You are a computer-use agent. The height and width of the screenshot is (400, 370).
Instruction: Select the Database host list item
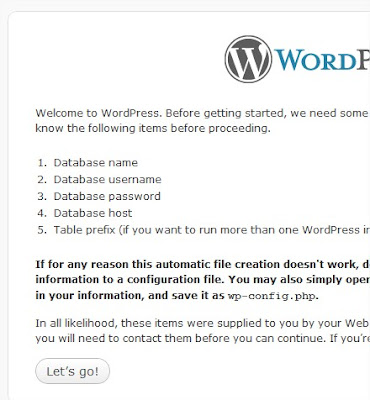93,213
